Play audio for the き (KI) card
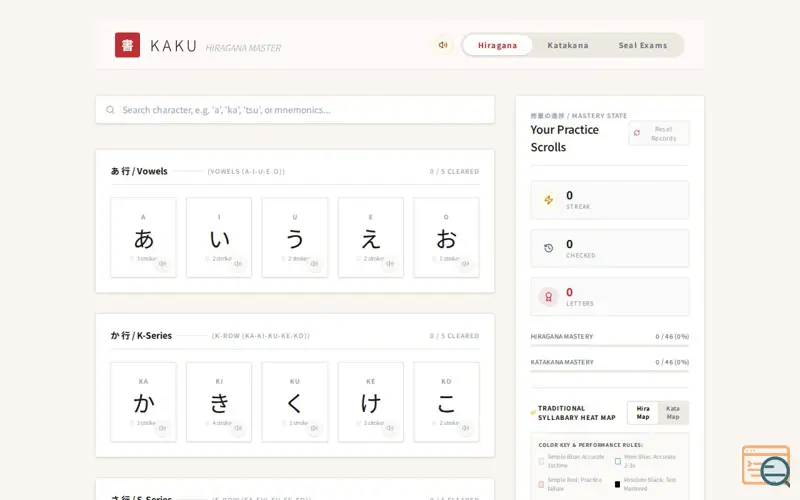 pyautogui.click(x=238, y=428)
